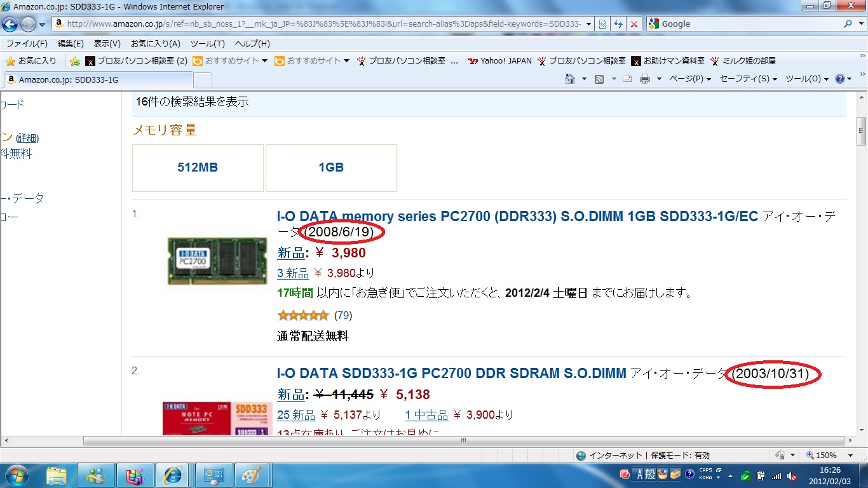Image resolution: width=868 pixels, height=488 pixels.
Task: Open the address bar URL history dropdown
Action: coord(588,24)
